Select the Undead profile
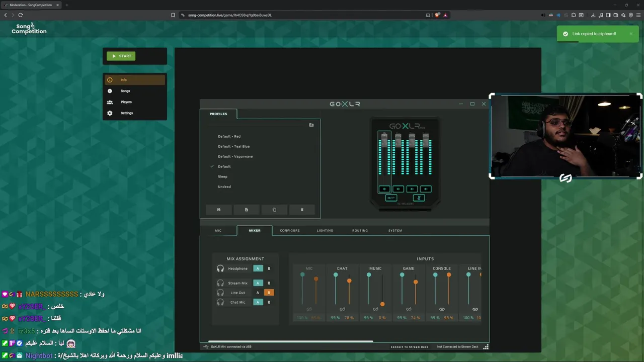This screenshot has height=362, width=644. pyautogui.click(x=224, y=187)
